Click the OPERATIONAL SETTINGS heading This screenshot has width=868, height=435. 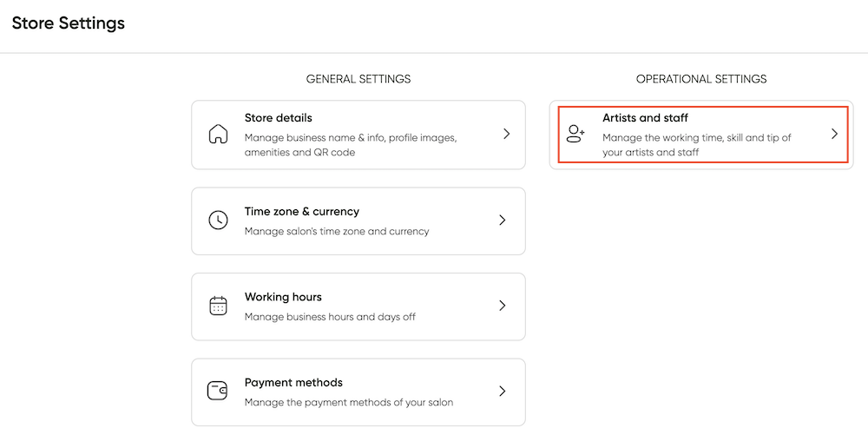pyautogui.click(x=701, y=79)
